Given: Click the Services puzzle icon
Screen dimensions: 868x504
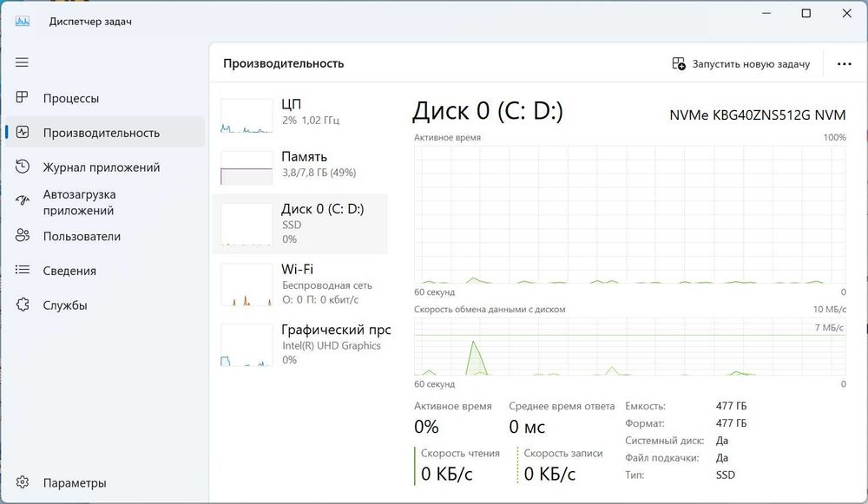Looking at the screenshot, I should coord(23,305).
